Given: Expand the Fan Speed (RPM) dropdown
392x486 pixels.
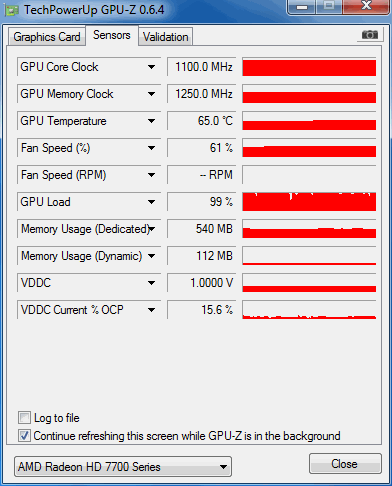Looking at the screenshot, I should [x=151, y=175].
